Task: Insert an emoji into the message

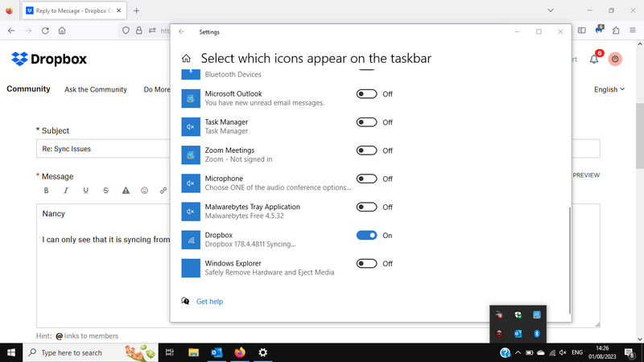Action: [145, 191]
